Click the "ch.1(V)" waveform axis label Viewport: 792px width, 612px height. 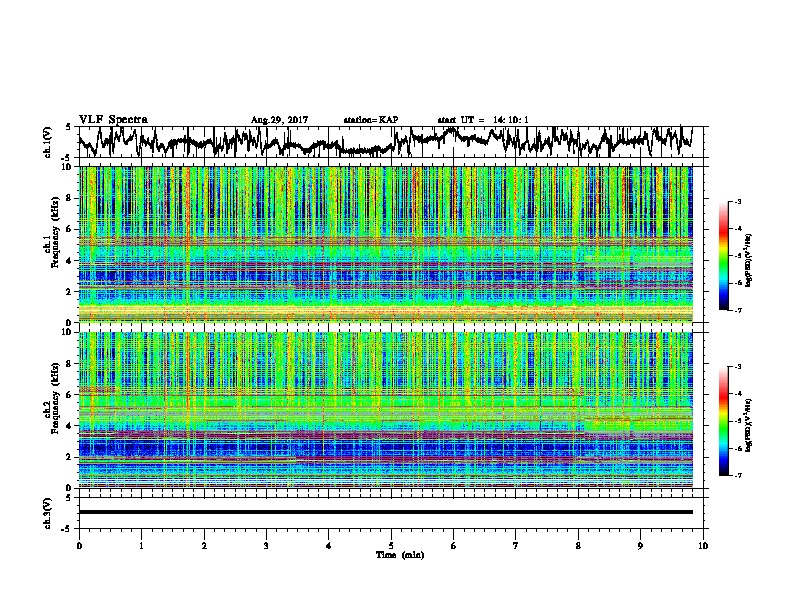[x=47, y=142]
